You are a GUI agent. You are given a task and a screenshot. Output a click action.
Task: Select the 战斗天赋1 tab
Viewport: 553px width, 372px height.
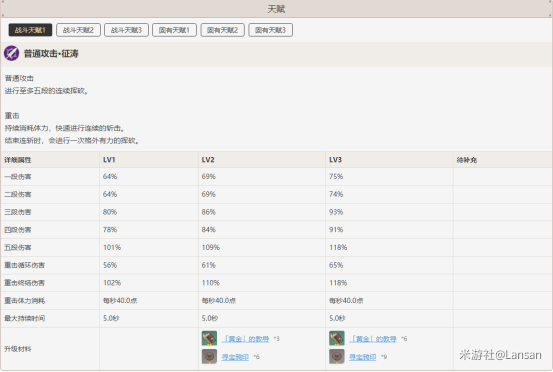click(x=30, y=30)
